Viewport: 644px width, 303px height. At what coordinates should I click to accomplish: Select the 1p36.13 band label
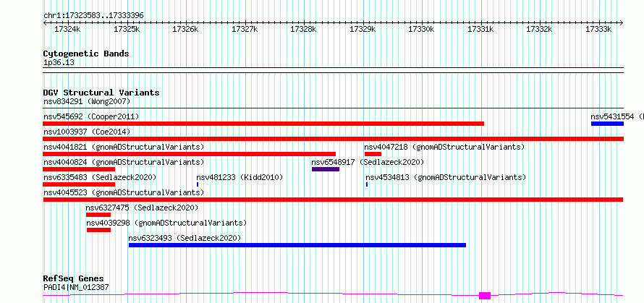click(59, 63)
